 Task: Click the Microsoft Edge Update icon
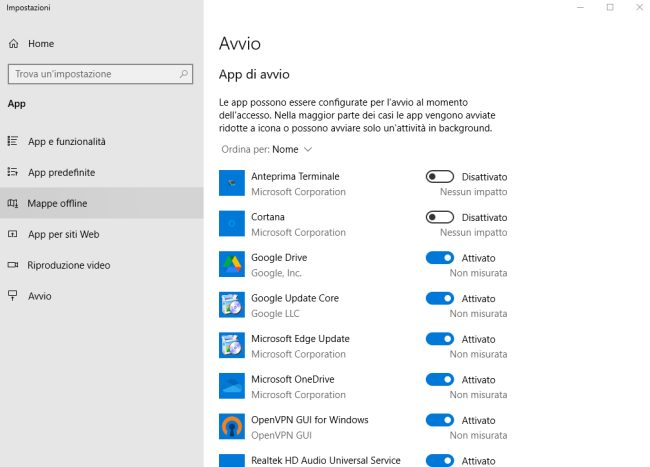(232, 345)
